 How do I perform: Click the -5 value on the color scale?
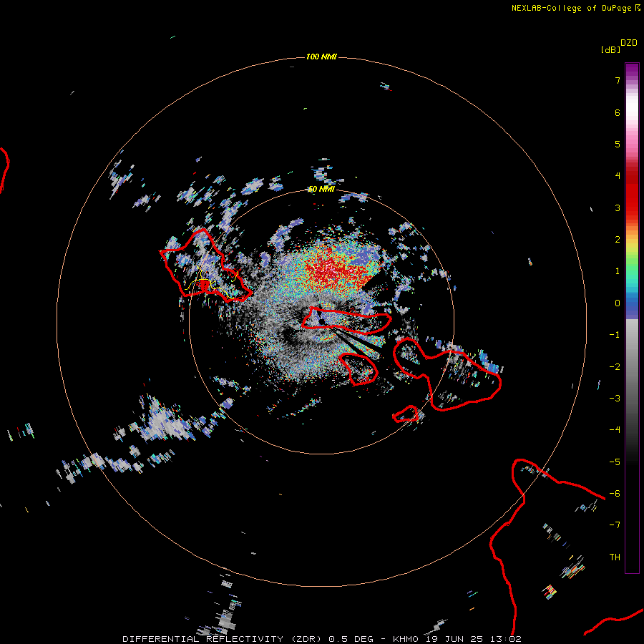pyautogui.click(x=615, y=462)
